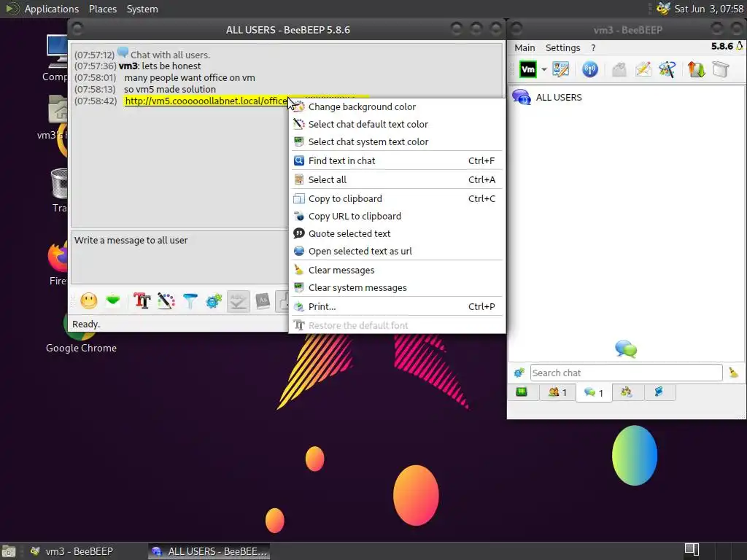
Task: Open the Main menu in vm3 window
Action: tap(525, 47)
